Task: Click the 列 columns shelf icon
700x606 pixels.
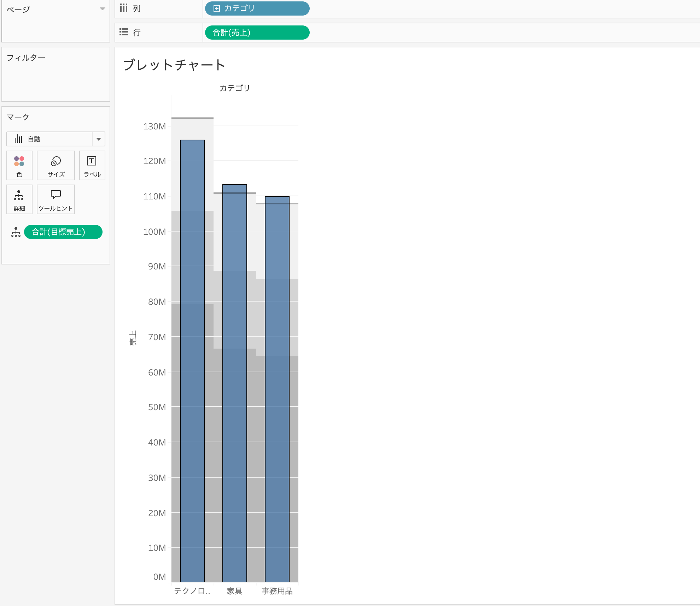Action: click(x=123, y=8)
